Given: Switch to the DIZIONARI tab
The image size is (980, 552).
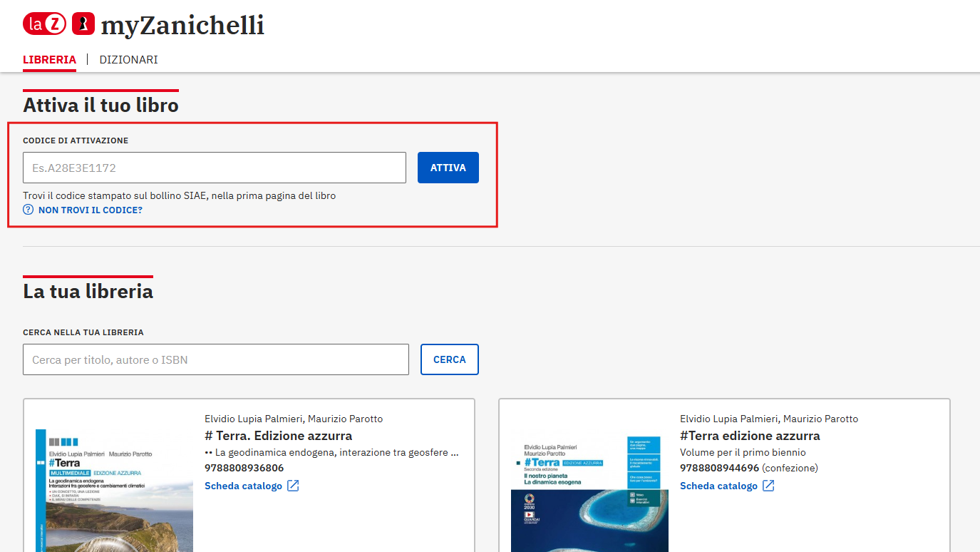Looking at the screenshot, I should point(129,60).
